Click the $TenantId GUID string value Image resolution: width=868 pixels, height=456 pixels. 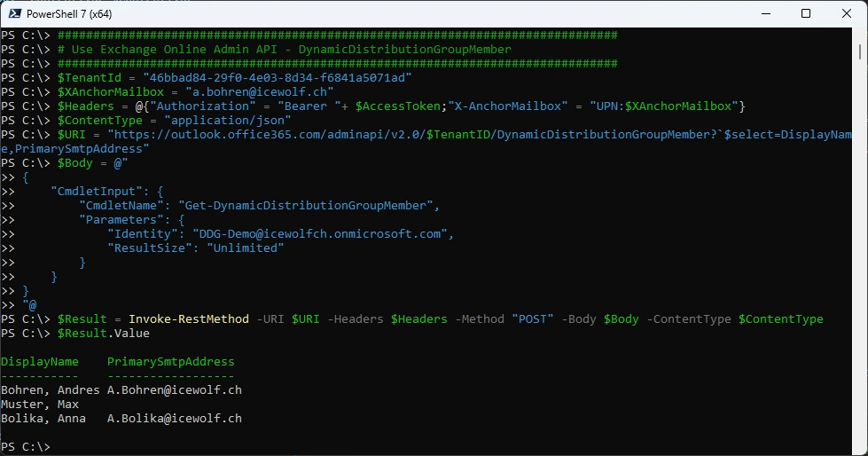click(278, 78)
